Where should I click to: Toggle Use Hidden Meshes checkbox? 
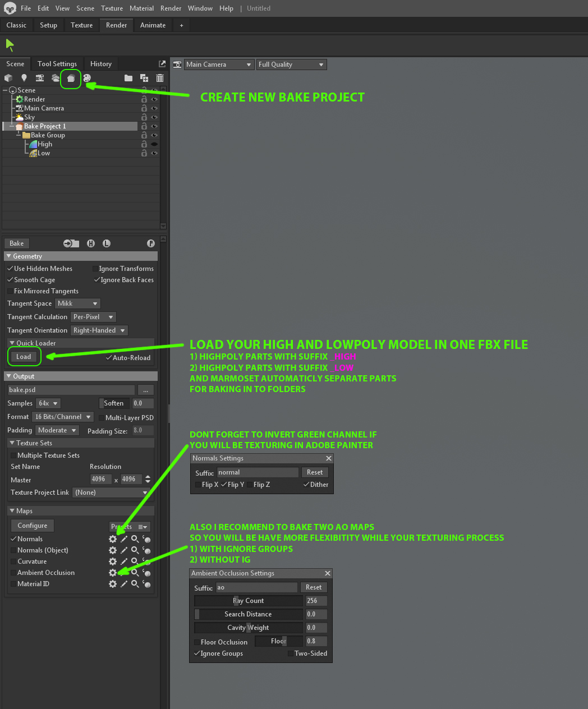coord(10,269)
